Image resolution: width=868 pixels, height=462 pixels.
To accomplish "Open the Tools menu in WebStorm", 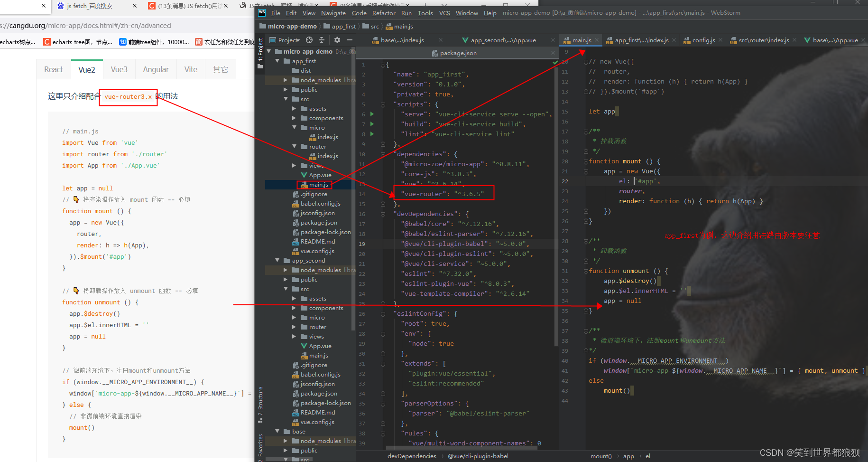I will 425,13.
